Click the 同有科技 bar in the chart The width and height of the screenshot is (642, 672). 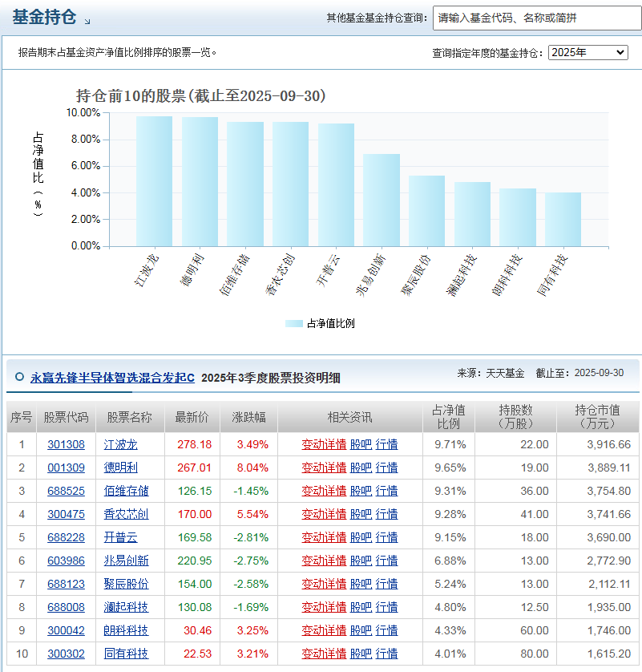pyautogui.click(x=563, y=220)
